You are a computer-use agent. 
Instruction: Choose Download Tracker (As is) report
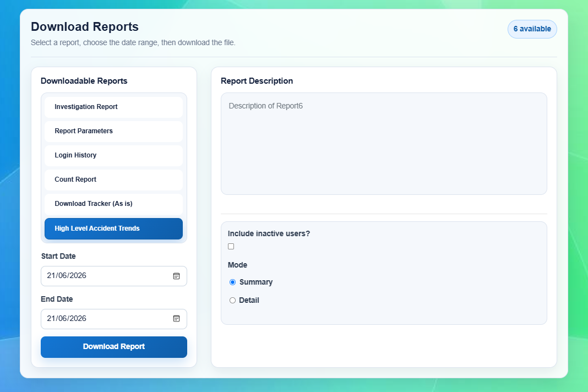(113, 204)
